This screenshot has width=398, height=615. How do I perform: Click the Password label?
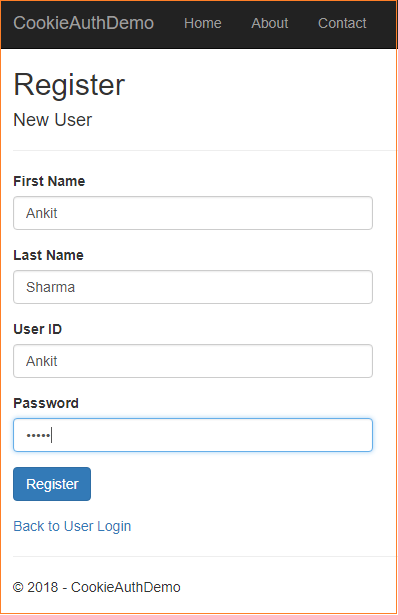(x=46, y=403)
